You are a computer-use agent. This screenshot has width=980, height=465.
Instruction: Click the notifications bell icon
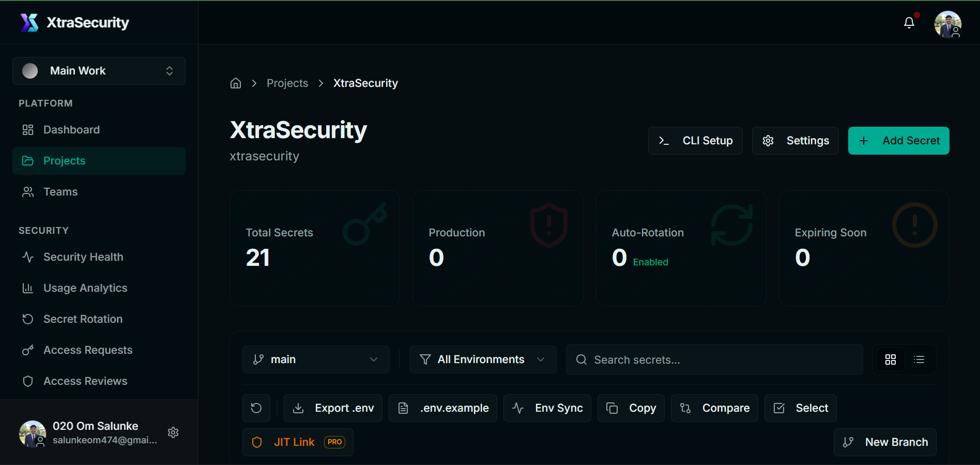coord(909,23)
